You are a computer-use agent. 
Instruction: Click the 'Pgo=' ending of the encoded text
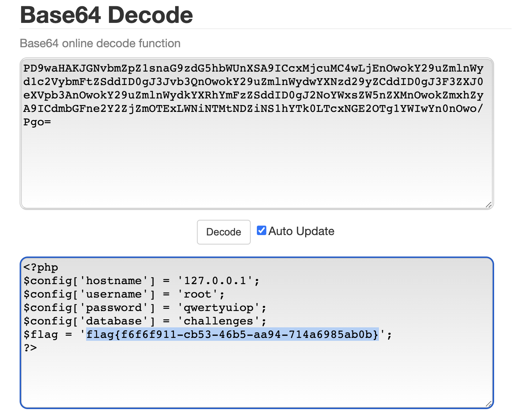[37, 122]
